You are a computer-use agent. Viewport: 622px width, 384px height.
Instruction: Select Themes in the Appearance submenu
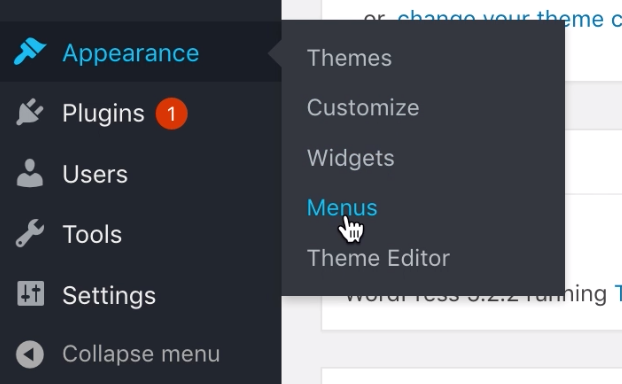point(349,58)
